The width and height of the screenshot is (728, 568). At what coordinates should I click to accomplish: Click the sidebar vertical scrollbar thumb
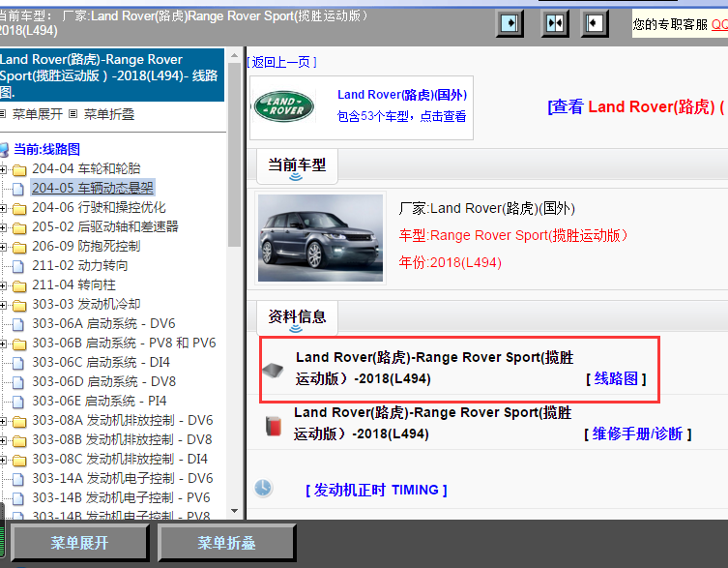point(235,154)
